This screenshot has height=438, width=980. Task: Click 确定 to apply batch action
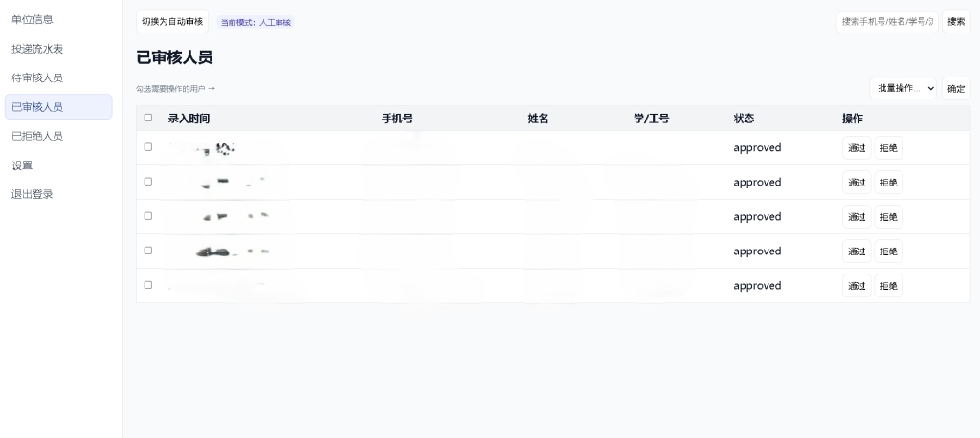click(x=955, y=88)
